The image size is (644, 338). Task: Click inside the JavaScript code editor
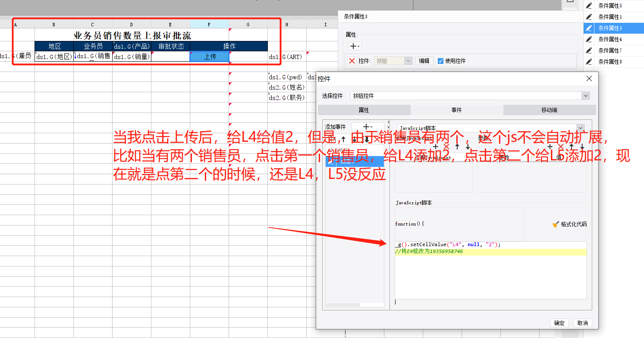(491, 270)
